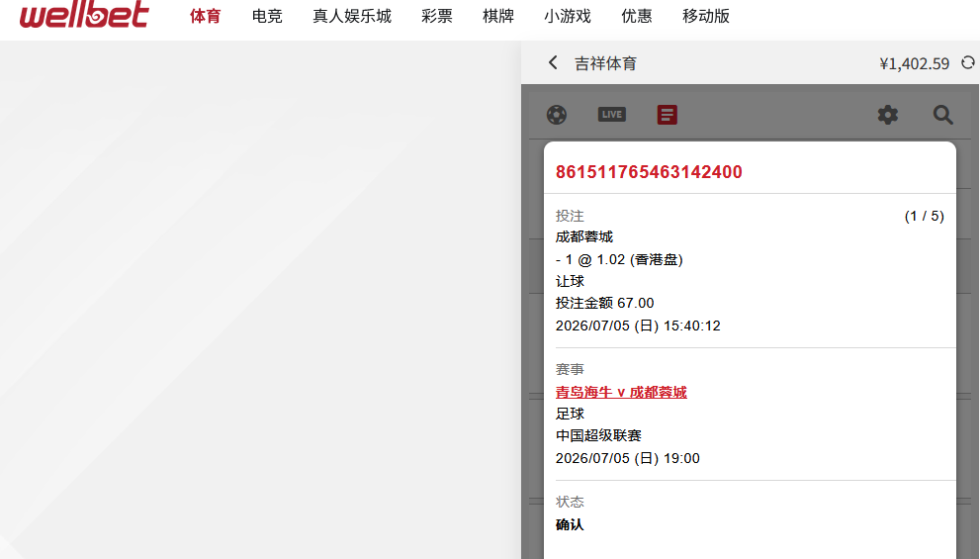Click the 中国超级联赛 league name
This screenshot has height=559, width=980.
point(598,435)
